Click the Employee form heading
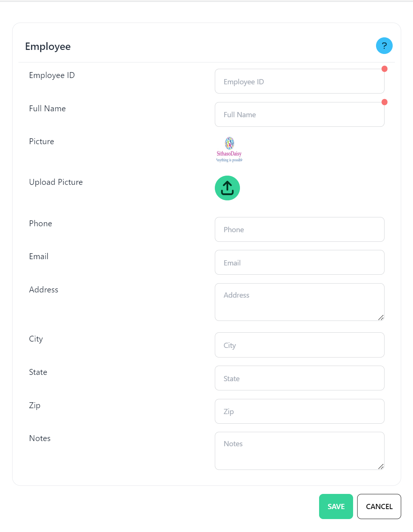This screenshot has height=532, width=413. coord(48,47)
